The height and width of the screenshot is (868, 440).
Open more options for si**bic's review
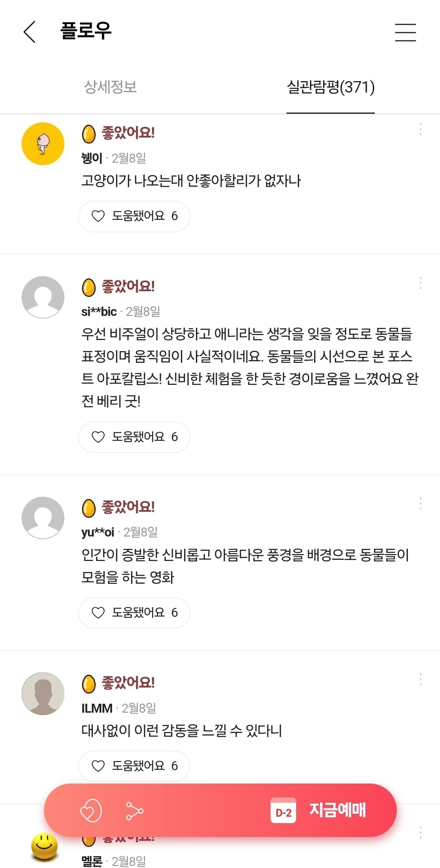point(420,283)
